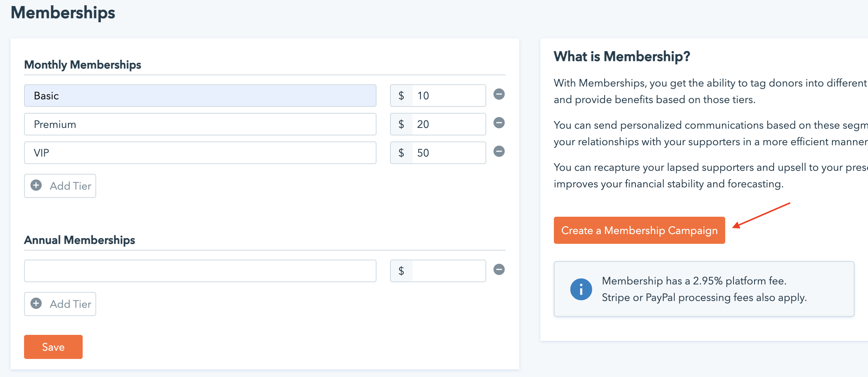Select the VIP tier name field
Screen dimensions: 868x377
200,153
